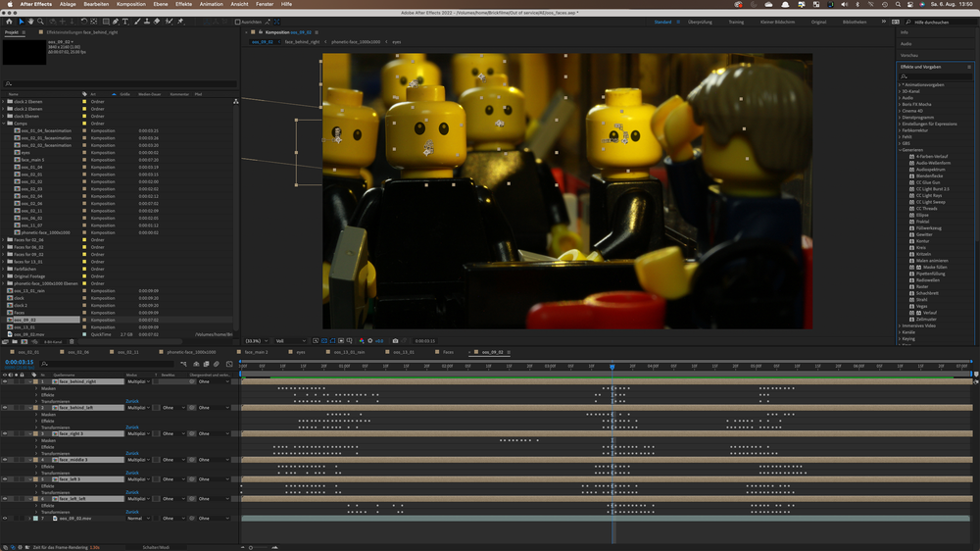Select the Überprüfung workspace

tap(700, 22)
